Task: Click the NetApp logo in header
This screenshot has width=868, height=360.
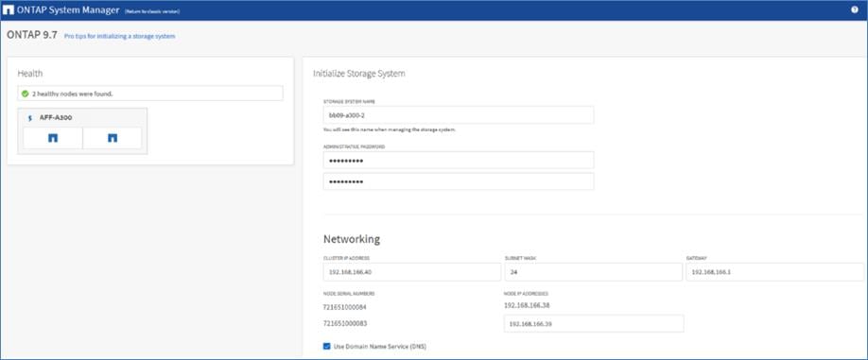Action: coord(9,10)
